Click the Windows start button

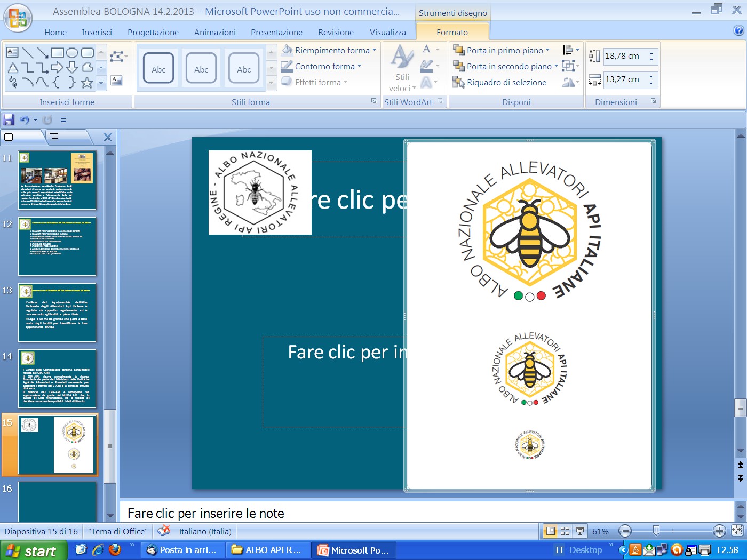[34, 550]
